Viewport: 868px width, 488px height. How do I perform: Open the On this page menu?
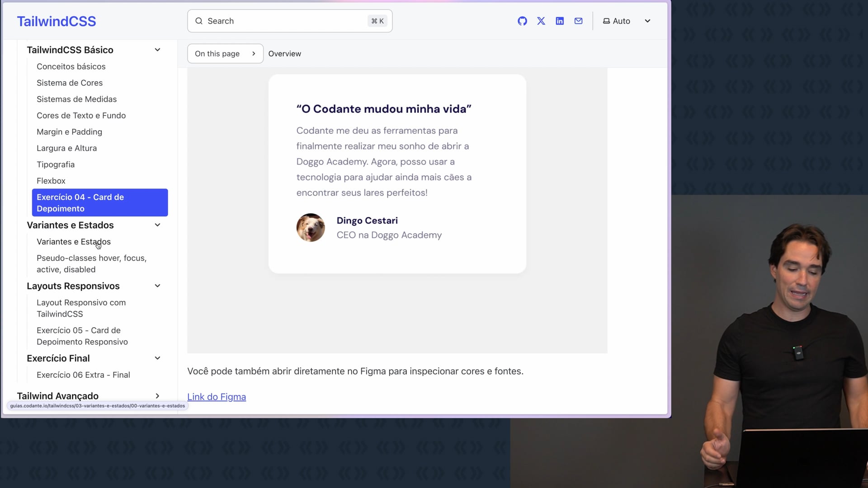pyautogui.click(x=225, y=54)
